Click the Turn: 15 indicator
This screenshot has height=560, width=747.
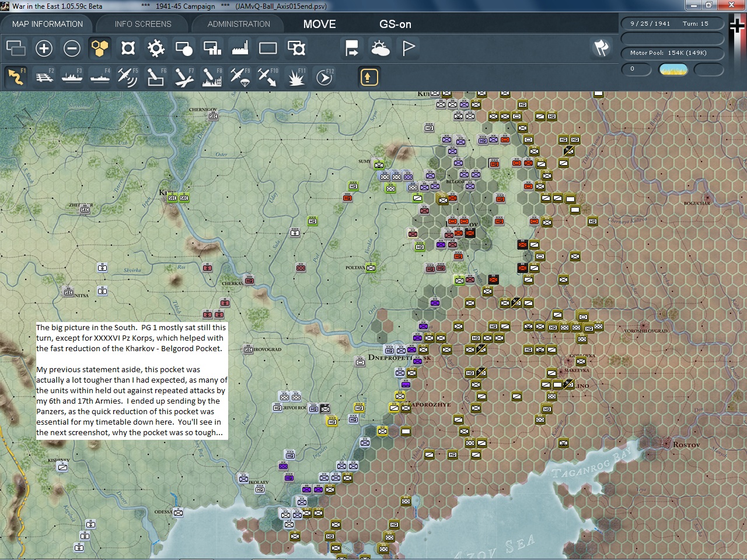tap(696, 24)
